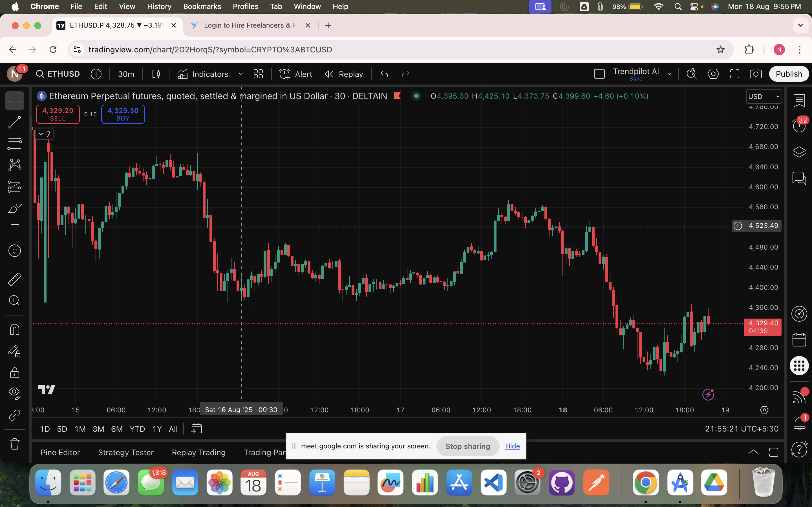The width and height of the screenshot is (812, 507).
Task: Click the trash remove objects icon
Action: click(x=14, y=444)
